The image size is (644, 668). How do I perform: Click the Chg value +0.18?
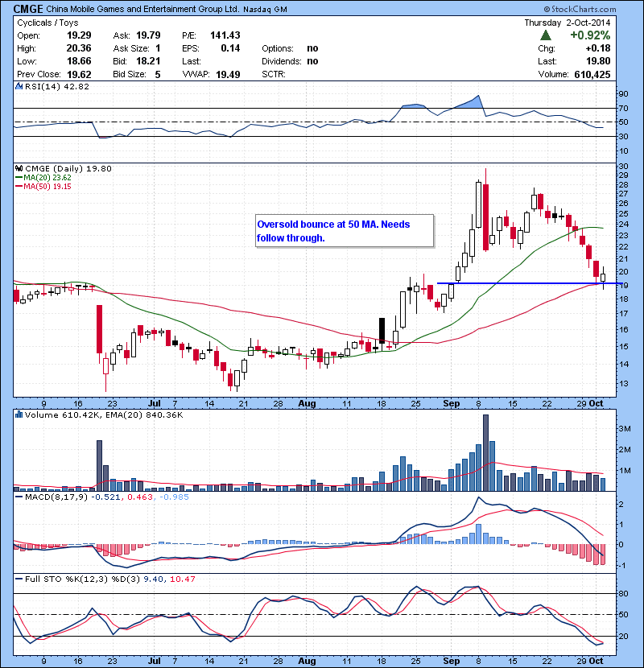click(598, 48)
